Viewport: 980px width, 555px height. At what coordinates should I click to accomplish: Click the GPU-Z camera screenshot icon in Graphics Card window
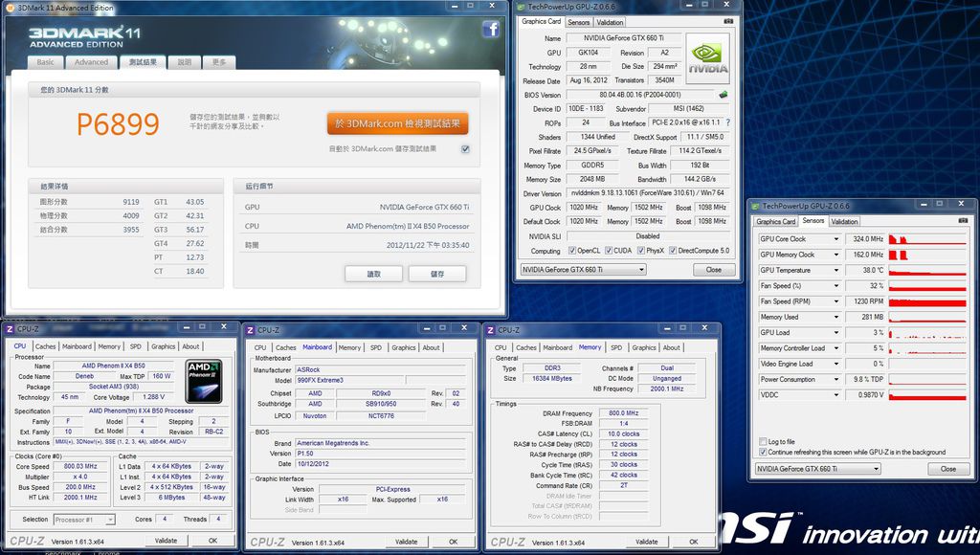728,21
